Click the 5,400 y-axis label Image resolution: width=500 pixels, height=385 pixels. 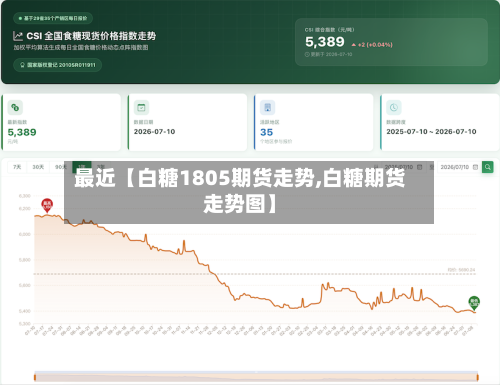click(x=25, y=311)
